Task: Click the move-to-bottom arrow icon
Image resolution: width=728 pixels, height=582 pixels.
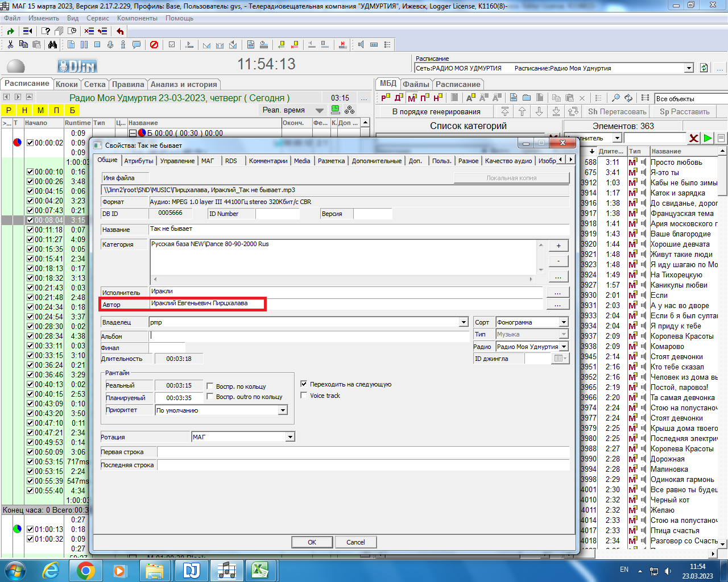Action: 556,111
